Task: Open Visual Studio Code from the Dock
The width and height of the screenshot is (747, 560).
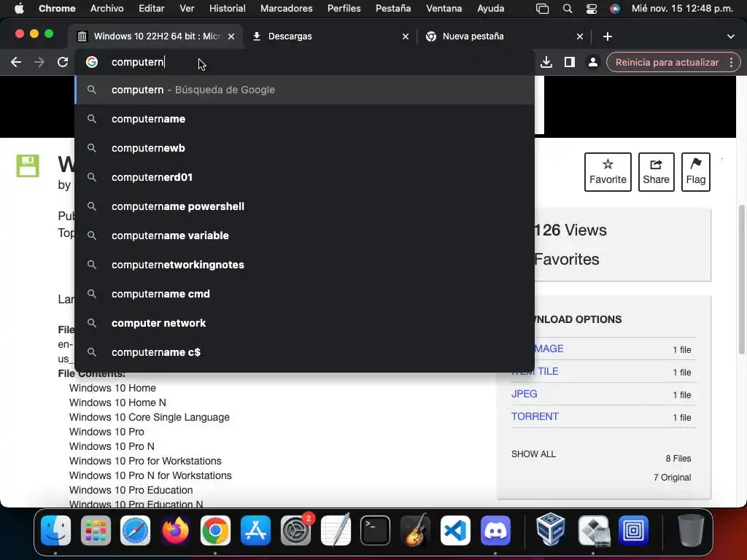Action: tap(455, 530)
